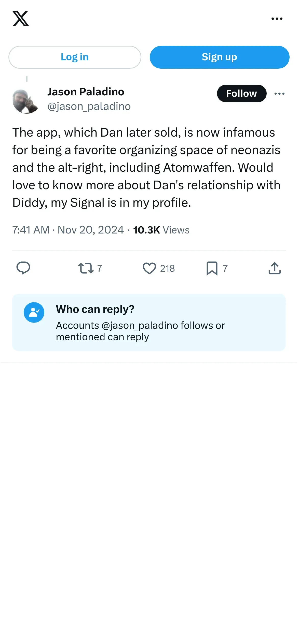
Task: Click the @jason_paladino handle below the display name
Action: point(89,106)
